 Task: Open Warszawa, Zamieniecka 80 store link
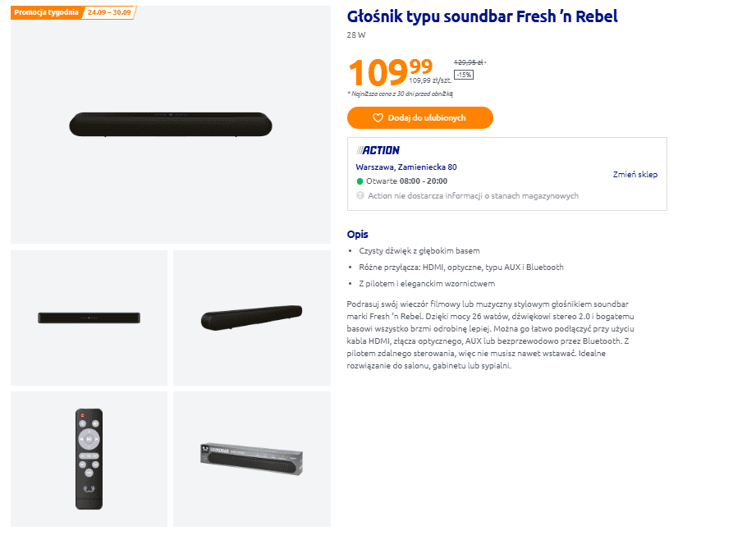(406, 167)
